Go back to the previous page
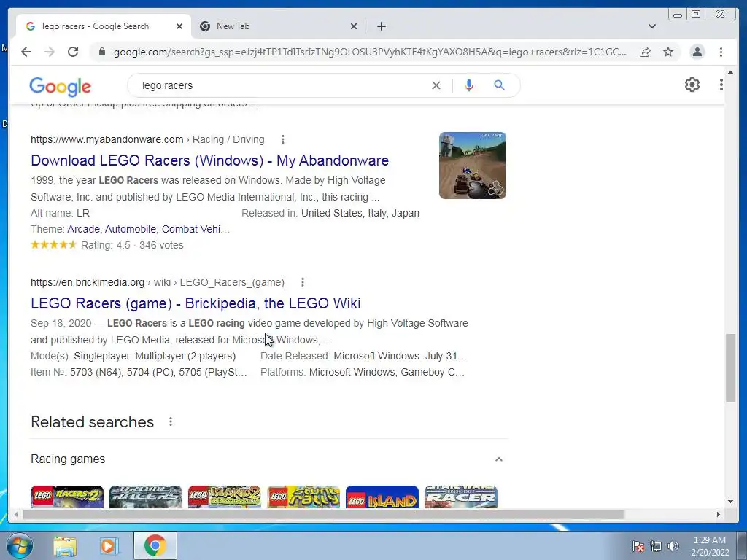Viewport: 747px width, 560px height. point(26,52)
